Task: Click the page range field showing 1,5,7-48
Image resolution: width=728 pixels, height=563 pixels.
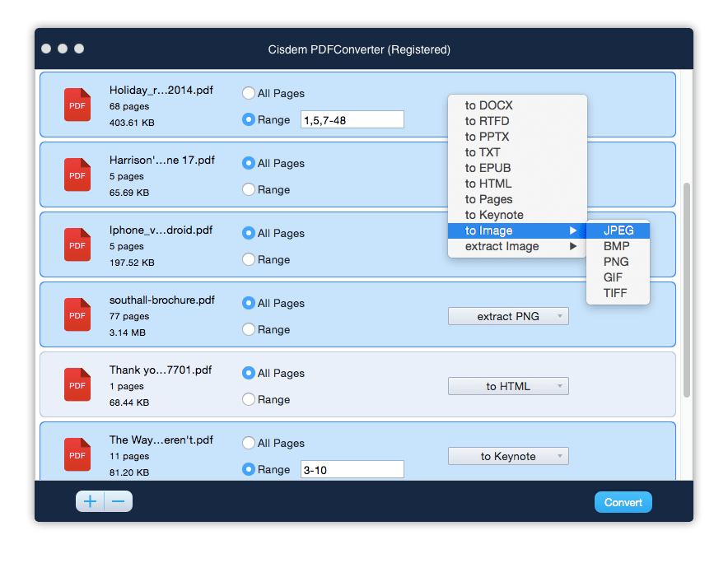Action: 352,119
